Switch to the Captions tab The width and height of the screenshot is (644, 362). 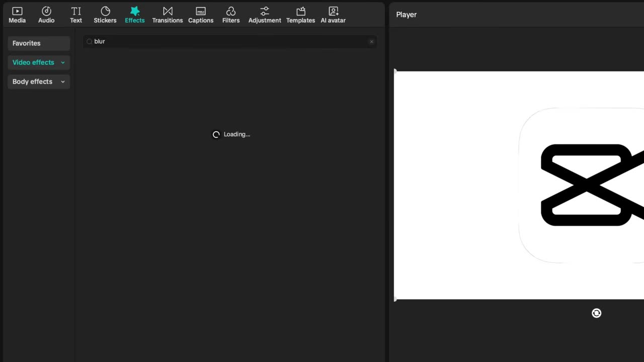tap(201, 15)
